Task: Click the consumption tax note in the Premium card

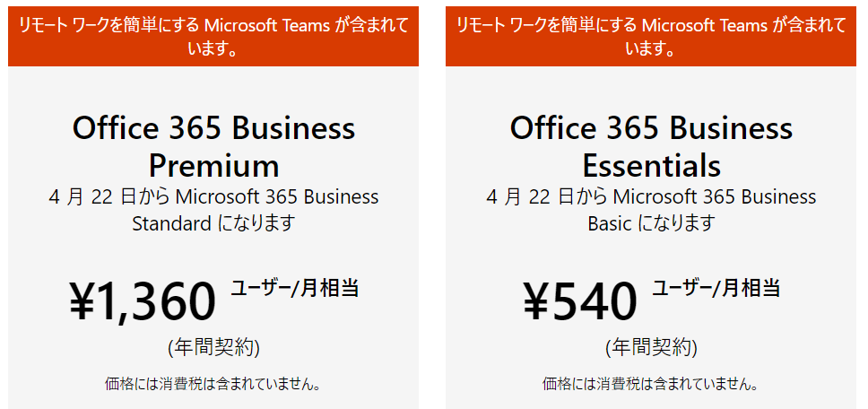Action: (x=213, y=385)
